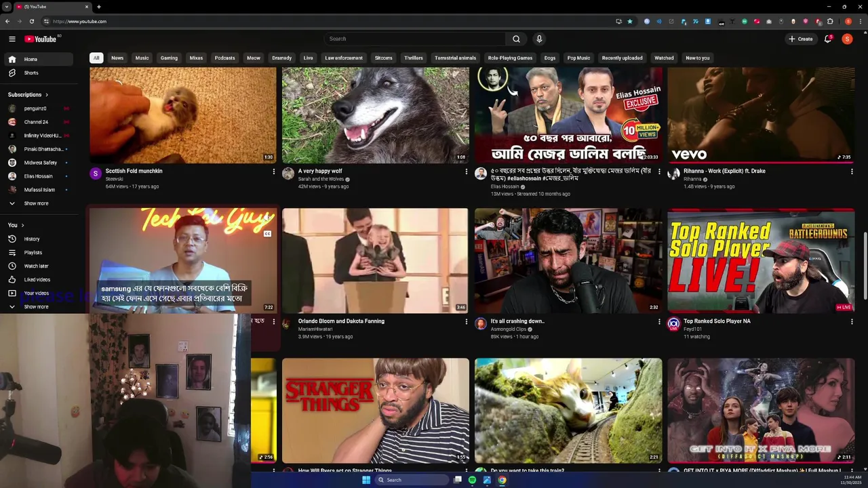Open the penguinz0 subscription channel
Screen dimensions: 868x488
pos(38,108)
